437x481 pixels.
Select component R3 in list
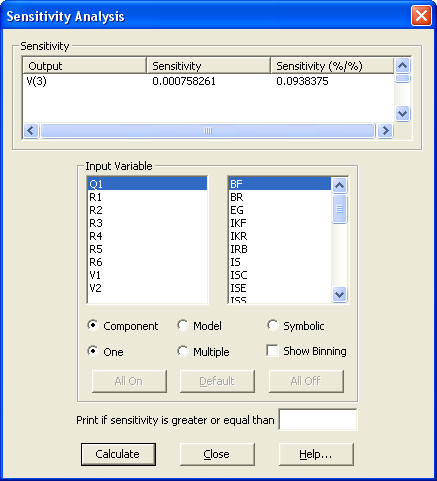point(147,223)
